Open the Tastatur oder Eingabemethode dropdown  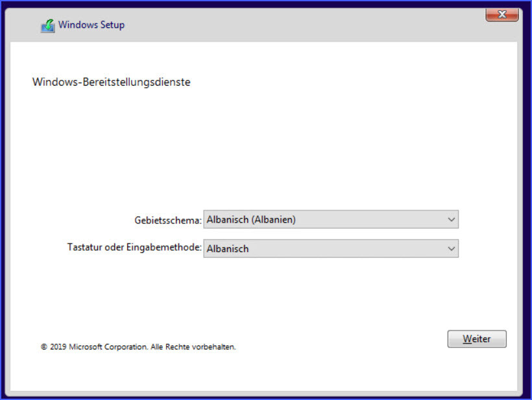coord(331,249)
